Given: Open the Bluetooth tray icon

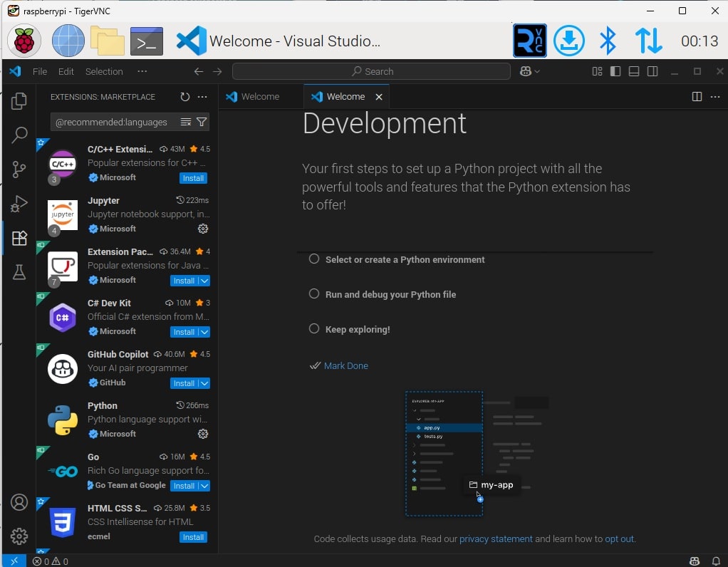Looking at the screenshot, I should coord(608,41).
